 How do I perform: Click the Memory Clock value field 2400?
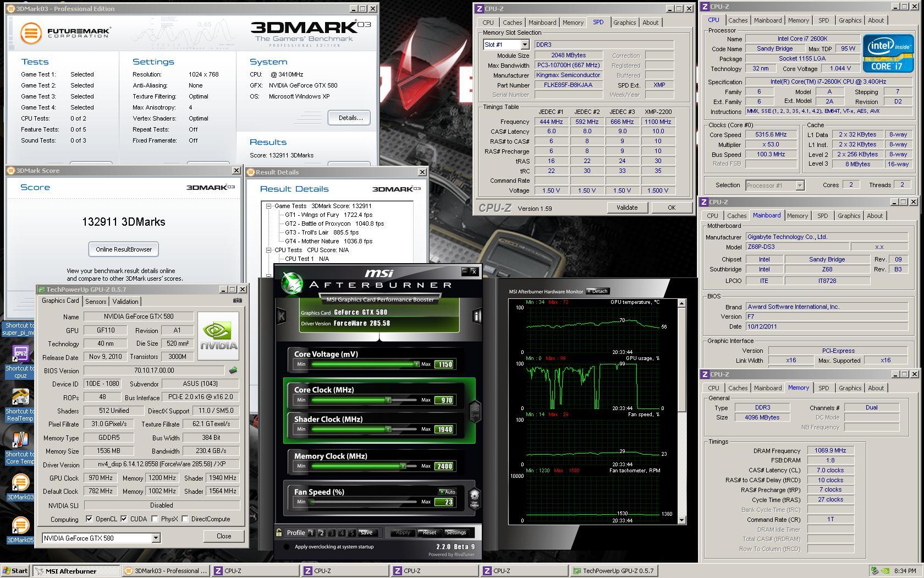pyautogui.click(x=444, y=466)
